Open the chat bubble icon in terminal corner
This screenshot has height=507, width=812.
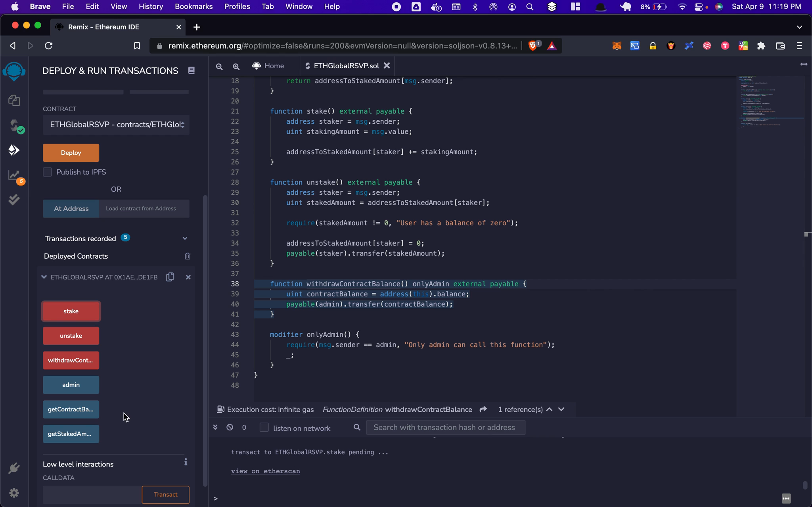[x=786, y=498]
